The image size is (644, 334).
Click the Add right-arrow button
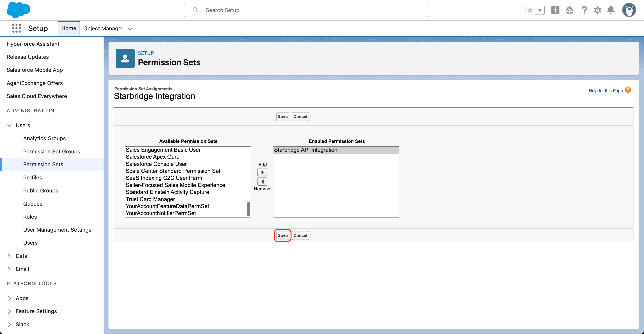pyautogui.click(x=262, y=172)
